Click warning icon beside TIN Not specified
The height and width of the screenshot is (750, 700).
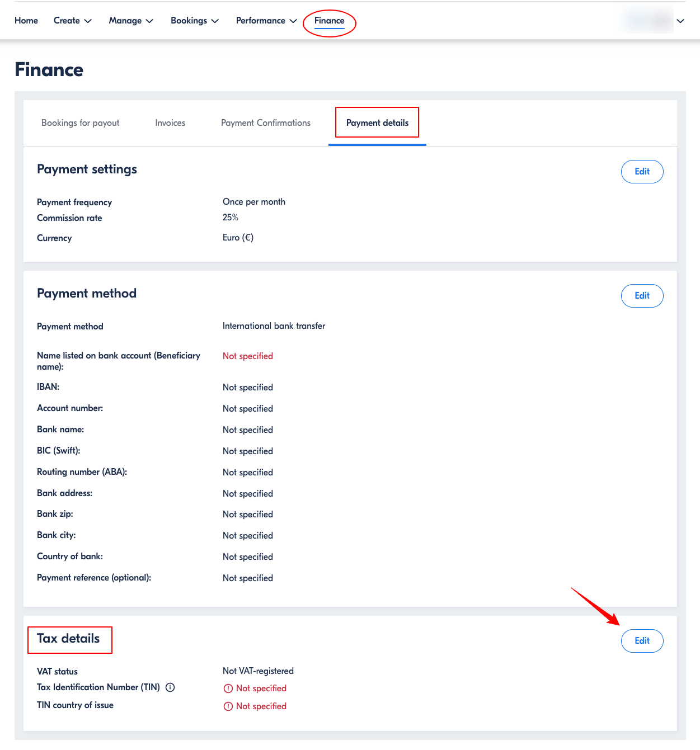tap(228, 688)
